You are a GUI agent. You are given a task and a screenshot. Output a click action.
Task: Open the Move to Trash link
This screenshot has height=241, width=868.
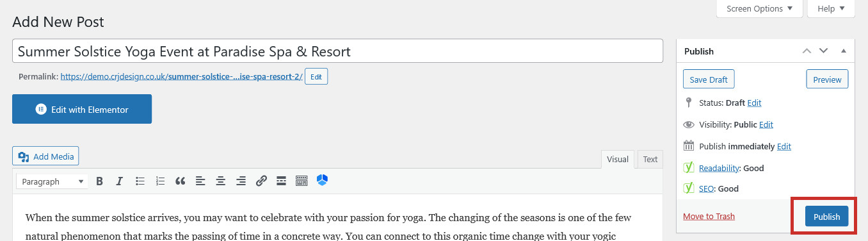click(x=709, y=216)
